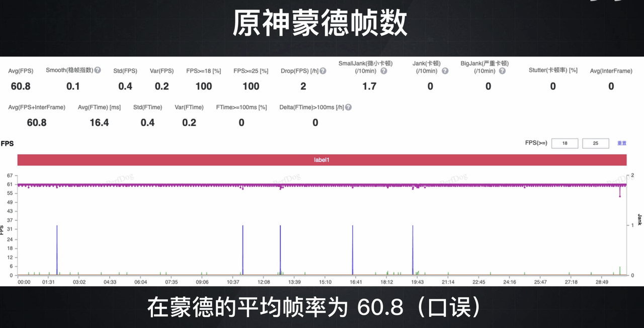
Task: Click the blue jank spike near 01:31
Action: coord(57,250)
